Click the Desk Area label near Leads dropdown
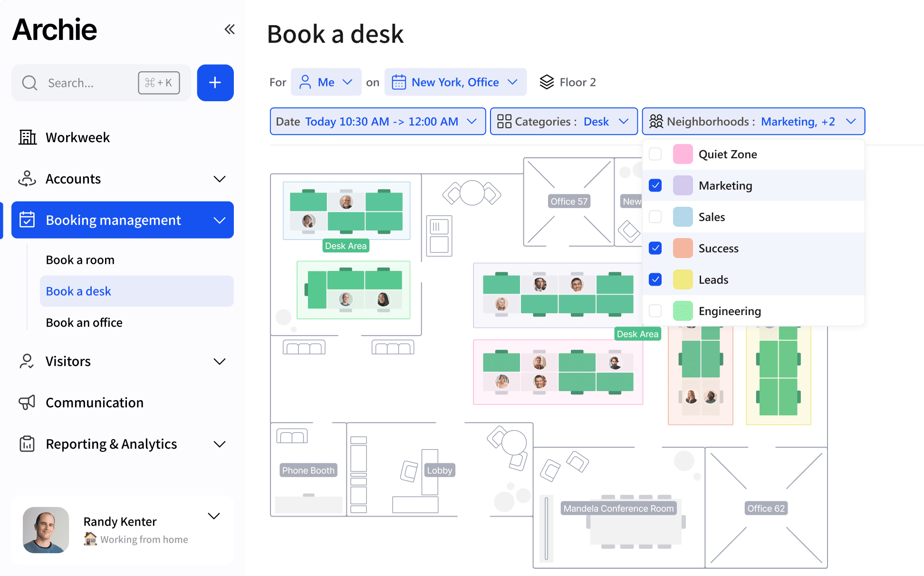This screenshot has height=576, width=924. pyautogui.click(x=637, y=334)
